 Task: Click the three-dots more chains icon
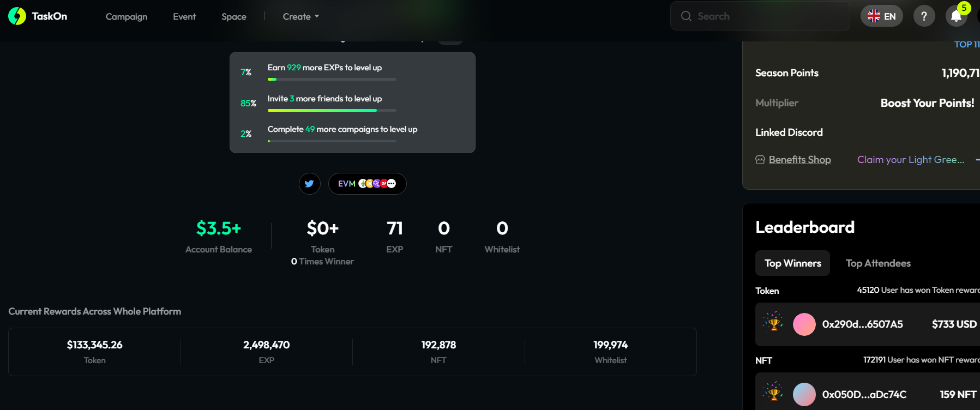[x=392, y=184]
